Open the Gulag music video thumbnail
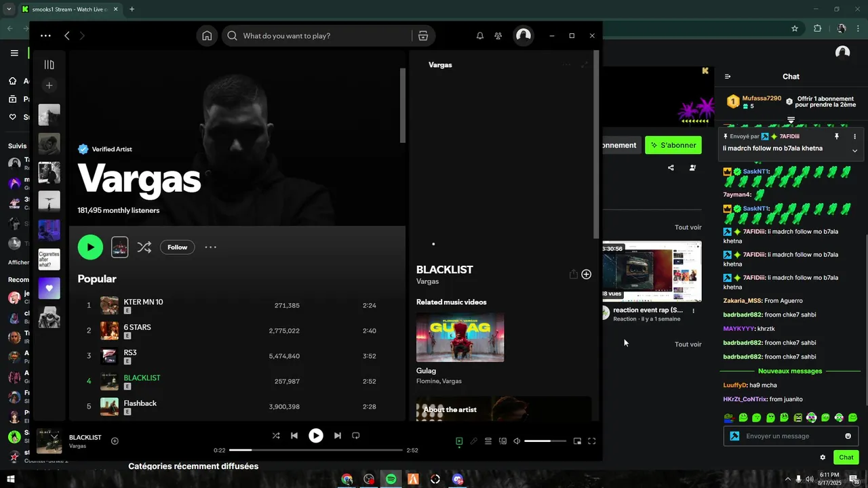 coord(460,338)
